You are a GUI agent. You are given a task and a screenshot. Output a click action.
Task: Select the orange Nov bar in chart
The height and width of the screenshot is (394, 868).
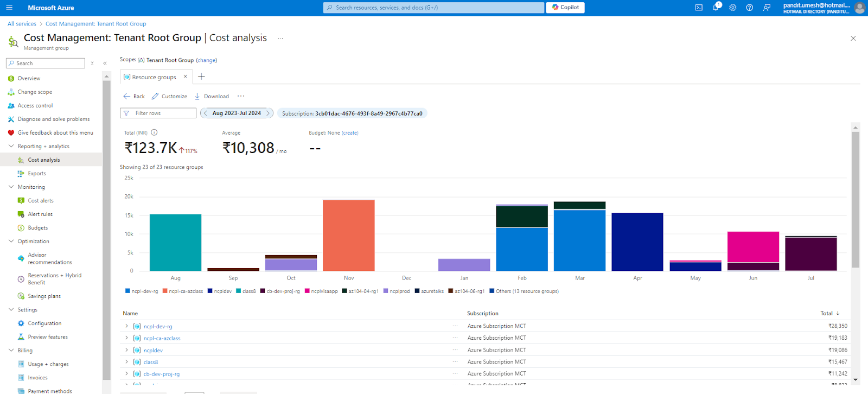(x=349, y=236)
